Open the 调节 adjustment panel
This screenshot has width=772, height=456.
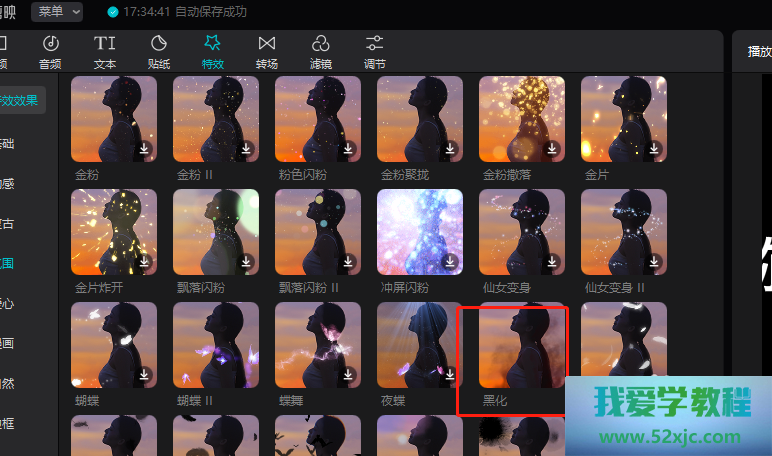(x=374, y=51)
